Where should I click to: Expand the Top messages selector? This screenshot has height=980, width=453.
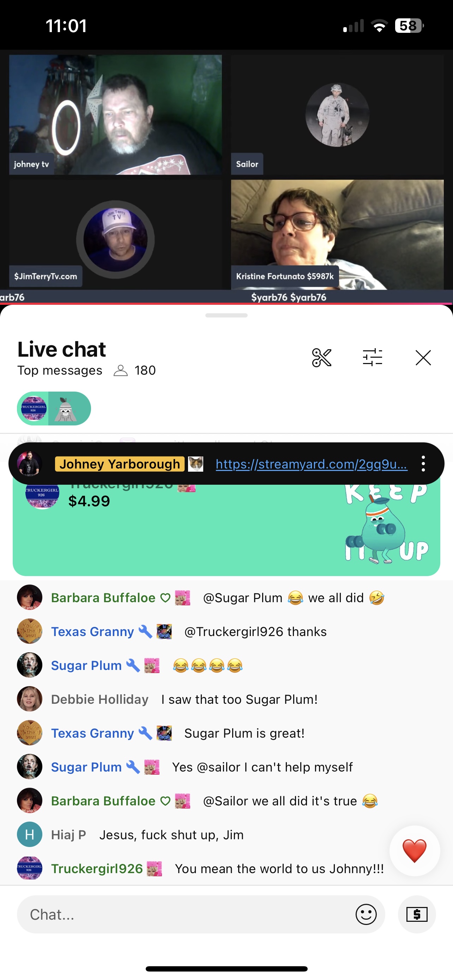60,370
